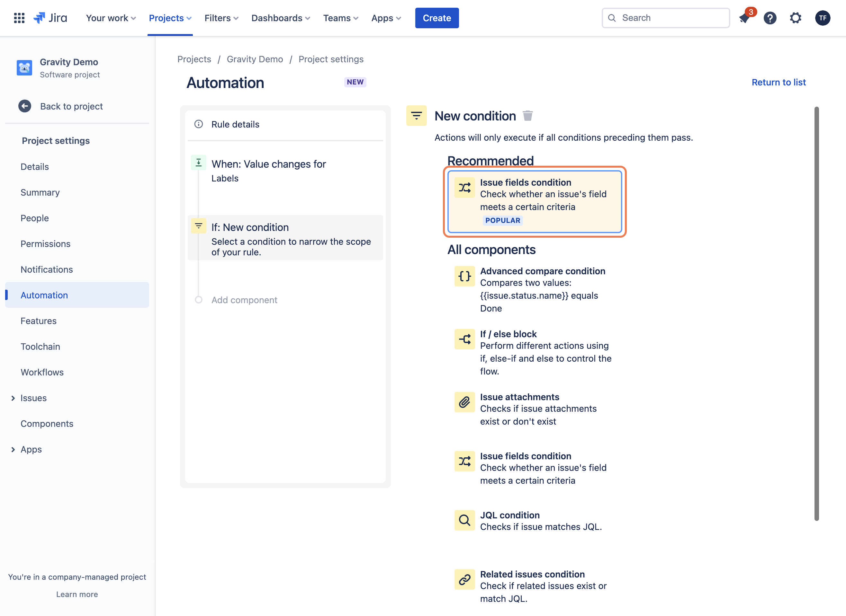The width and height of the screenshot is (846, 616).
Task: Select the If: New condition step
Action: click(x=285, y=238)
